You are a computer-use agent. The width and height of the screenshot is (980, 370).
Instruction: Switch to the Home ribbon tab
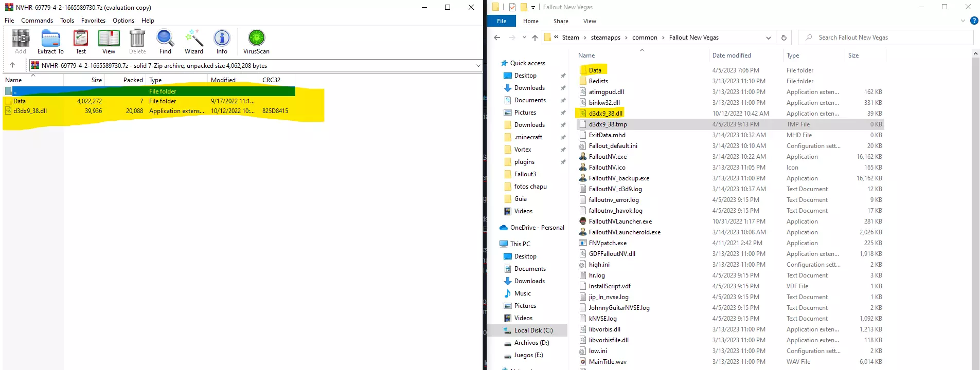531,21
